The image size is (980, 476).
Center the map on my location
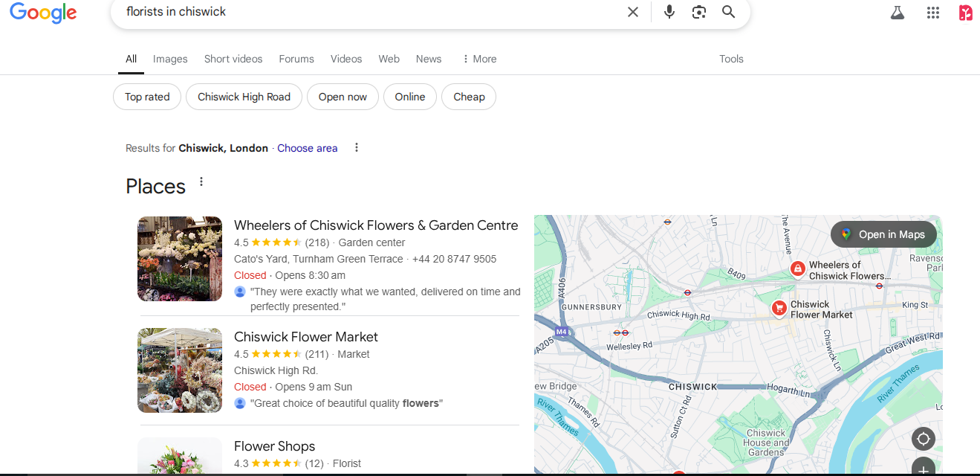[924, 439]
